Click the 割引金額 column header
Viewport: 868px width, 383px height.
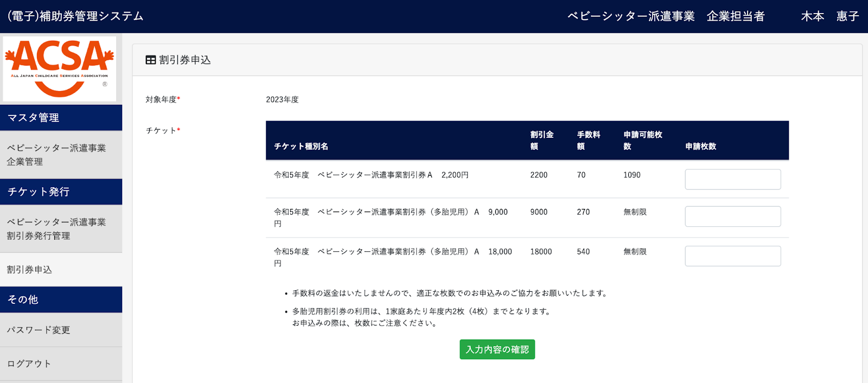pyautogui.click(x=542, y=141)
